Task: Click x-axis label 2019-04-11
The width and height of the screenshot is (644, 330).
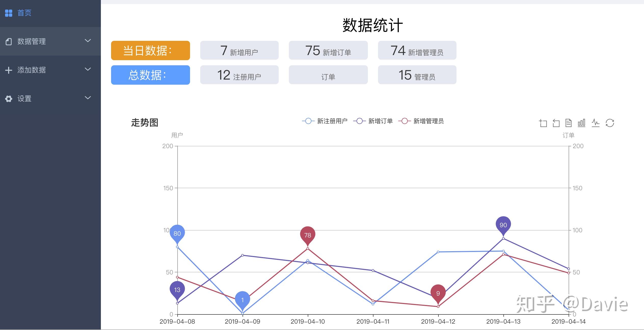Action: (x=373, y=322)
